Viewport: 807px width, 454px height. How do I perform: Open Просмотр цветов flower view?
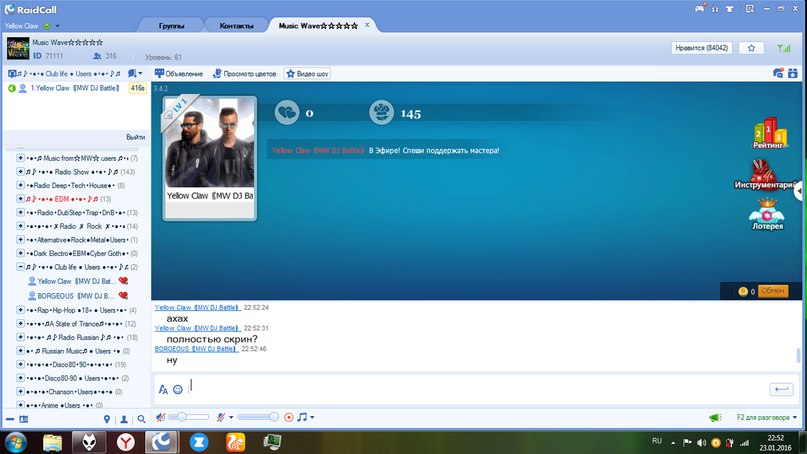(244, 74)
